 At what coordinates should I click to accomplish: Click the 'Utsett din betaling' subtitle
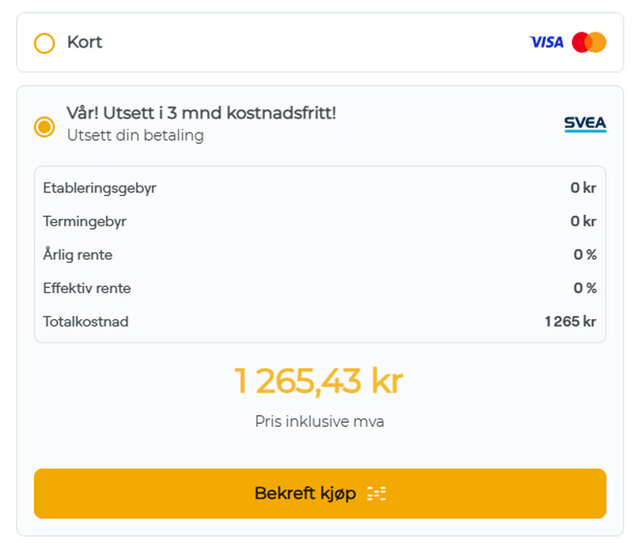pos(135,136)
